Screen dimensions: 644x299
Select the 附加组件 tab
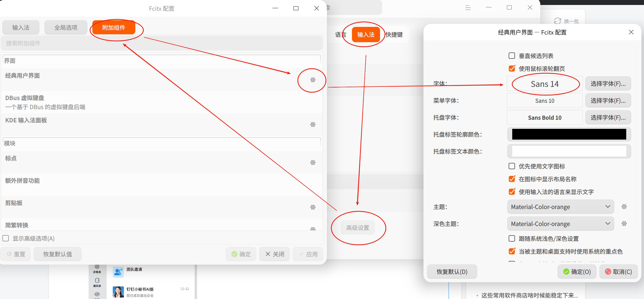click(x=114, y=27)
